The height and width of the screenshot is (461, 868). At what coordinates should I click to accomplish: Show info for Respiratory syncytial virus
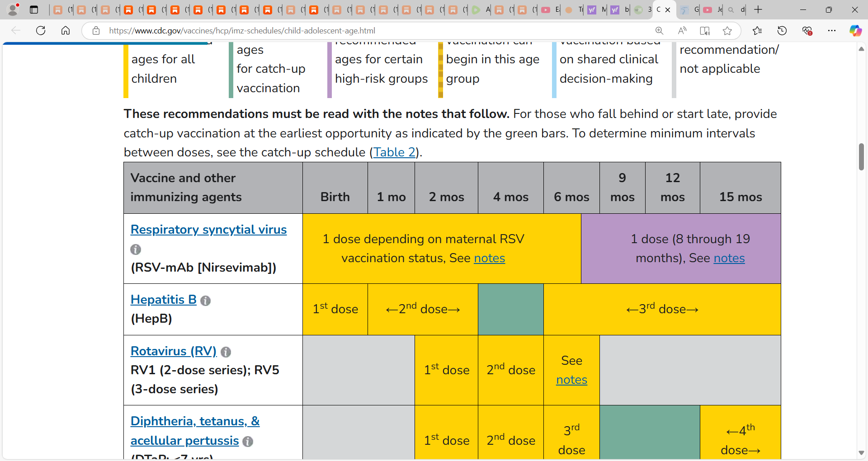pos(136,249)
